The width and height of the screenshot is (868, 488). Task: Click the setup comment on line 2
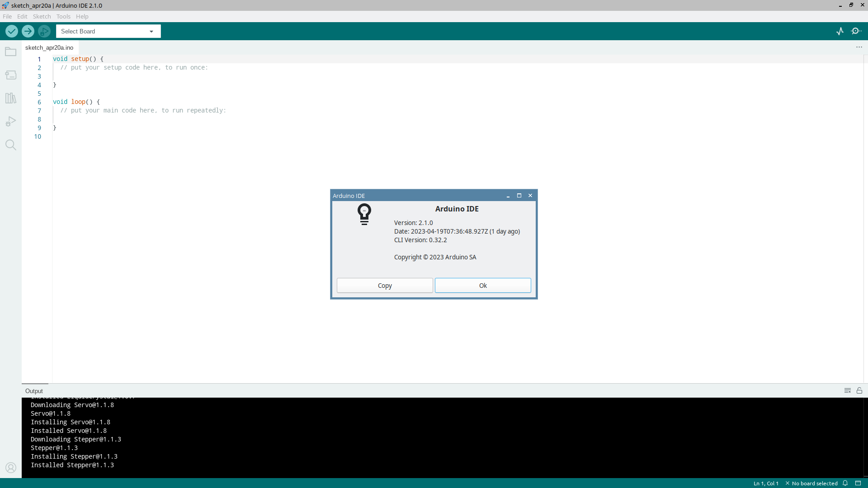(134, 67)
